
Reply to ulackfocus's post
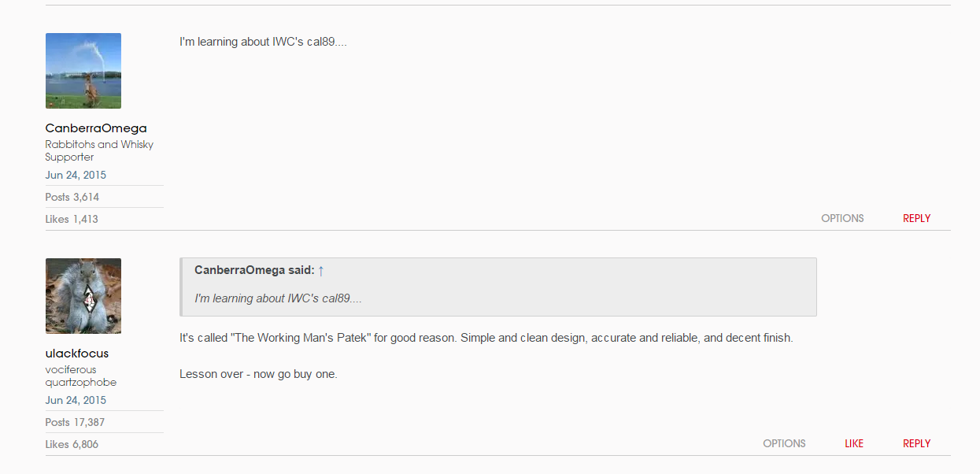point(916,444)
